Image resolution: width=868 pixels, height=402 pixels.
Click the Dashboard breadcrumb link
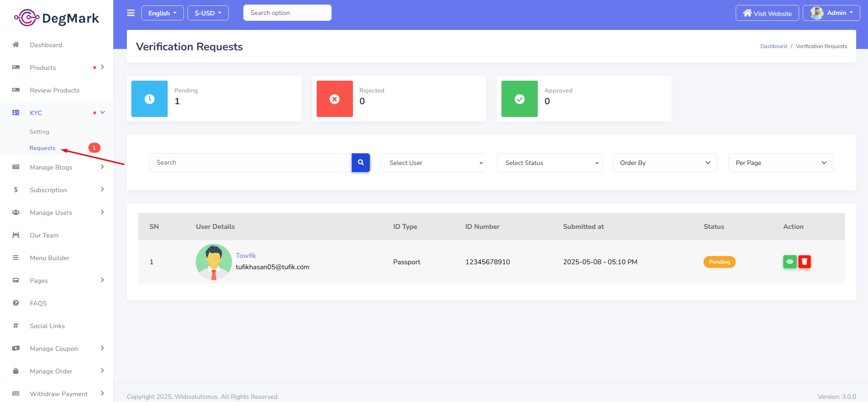773,46
